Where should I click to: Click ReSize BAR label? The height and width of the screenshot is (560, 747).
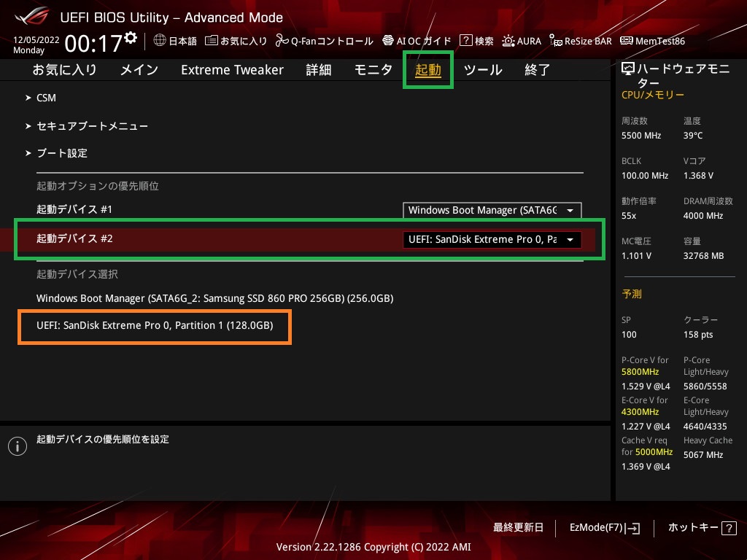click(588, 41)
